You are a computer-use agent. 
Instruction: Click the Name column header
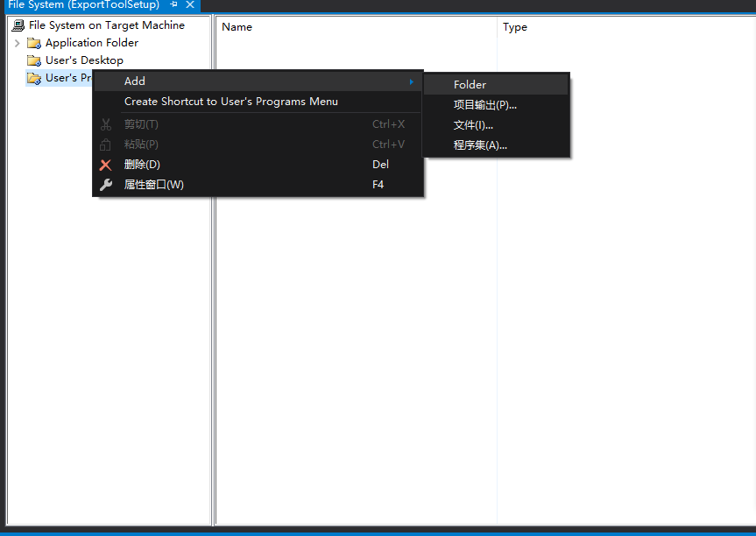coord(237,27)
